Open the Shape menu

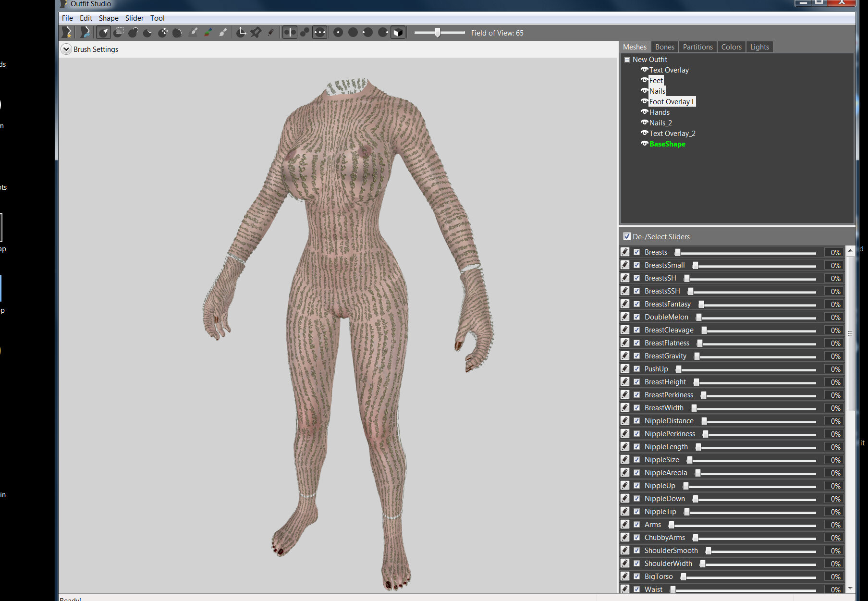[x=109, y=18]
